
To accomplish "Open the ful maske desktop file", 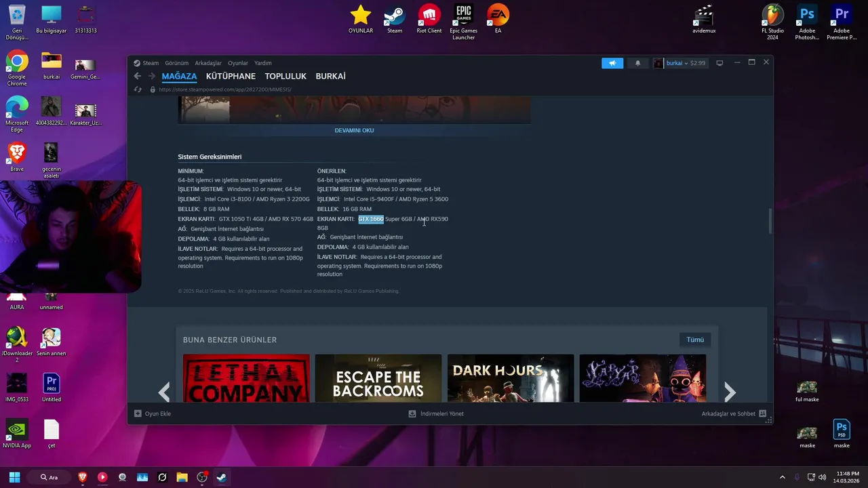I will point(807,391).
